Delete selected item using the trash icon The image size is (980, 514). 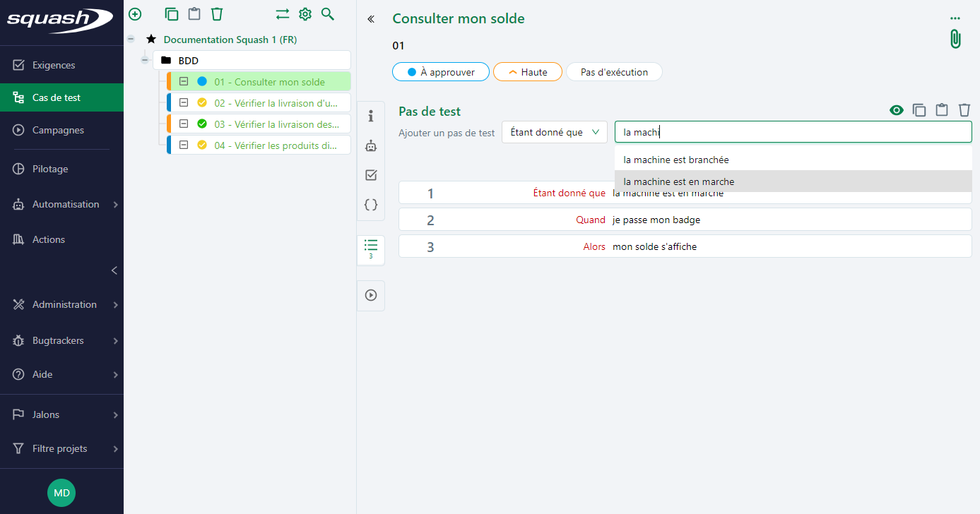click(x=216, y=13)
